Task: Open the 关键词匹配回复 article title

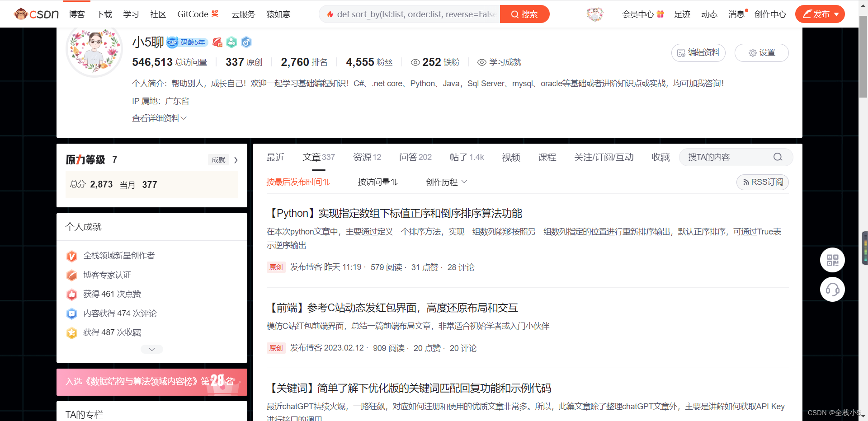Action: tap(409, 388)
